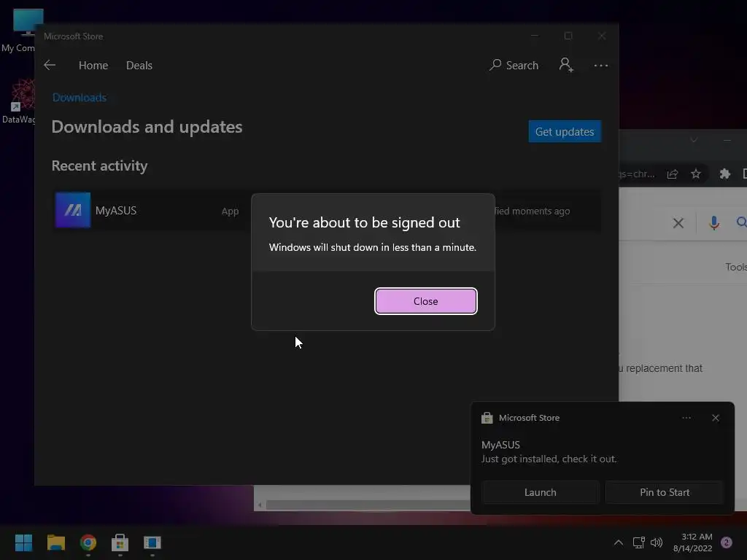Viewport: 747px width, 560px height.
Task: Open Google Chrome from taskbar
Action: pos(88,542)
